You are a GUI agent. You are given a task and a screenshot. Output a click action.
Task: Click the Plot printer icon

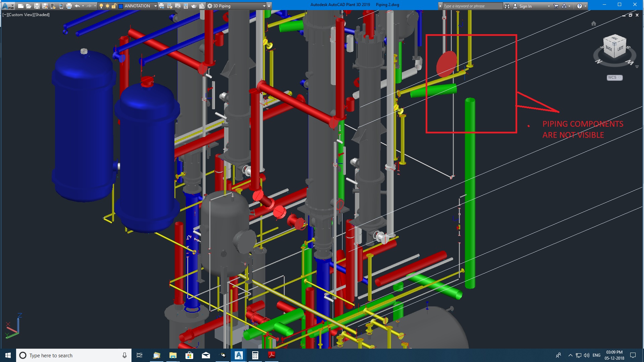tap(69, 6)
